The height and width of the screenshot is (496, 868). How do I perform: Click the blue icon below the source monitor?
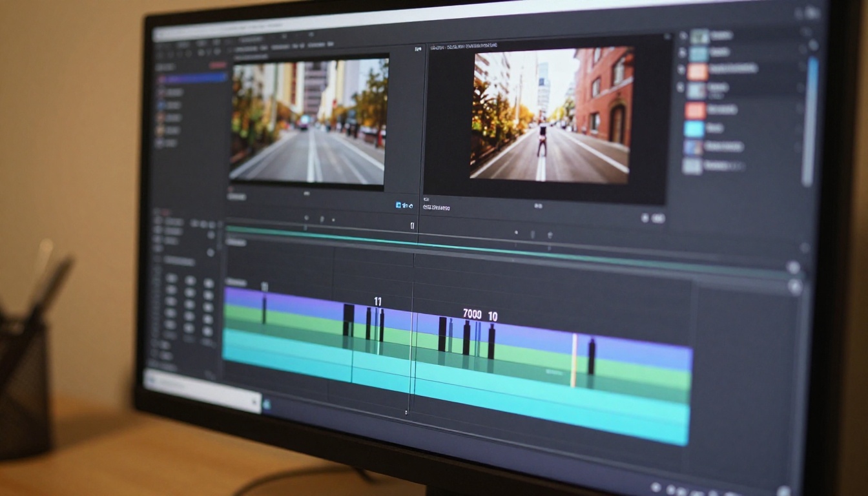(x=399, y=205)
